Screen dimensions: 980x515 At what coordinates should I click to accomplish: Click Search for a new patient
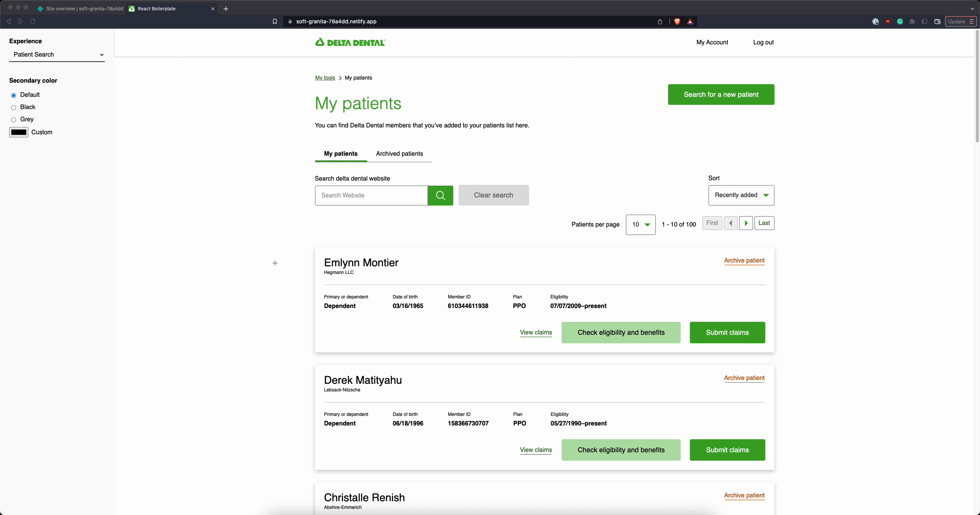click(x=721, y=95)
